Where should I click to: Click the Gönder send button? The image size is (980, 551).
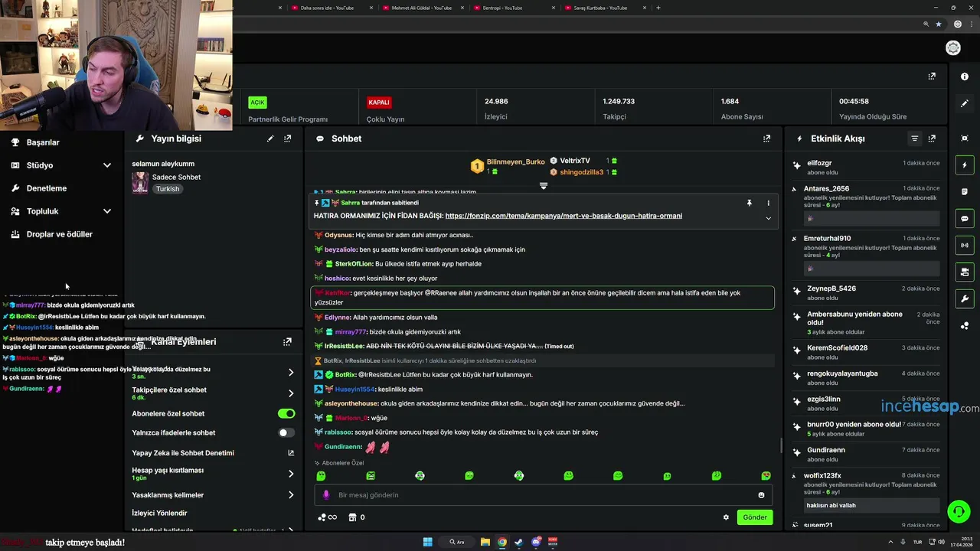pyautogui.click(x=755, y=517)
